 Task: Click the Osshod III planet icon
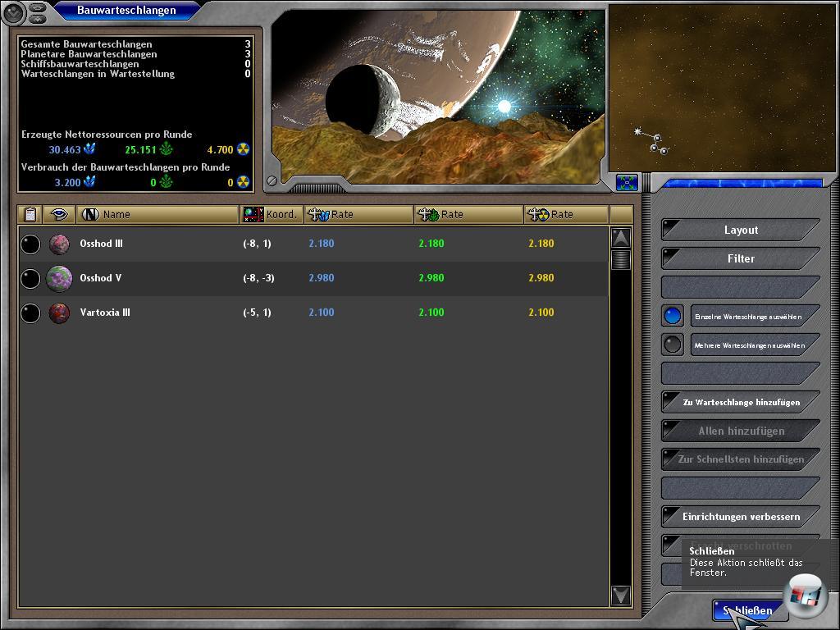[59, 244]
